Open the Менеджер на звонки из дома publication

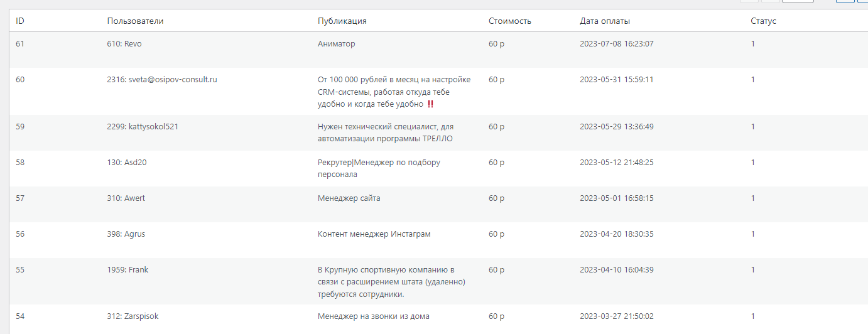[x=374, y=316]
